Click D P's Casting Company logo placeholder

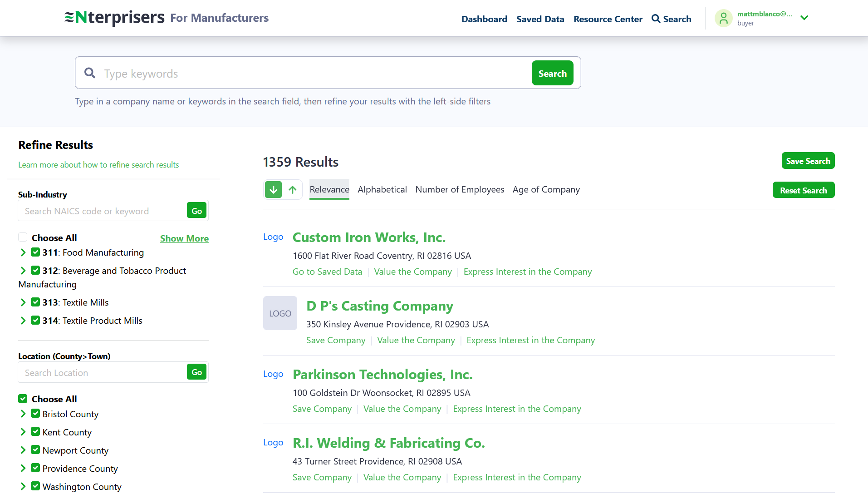pyautogui.click(x=280, y=313)
